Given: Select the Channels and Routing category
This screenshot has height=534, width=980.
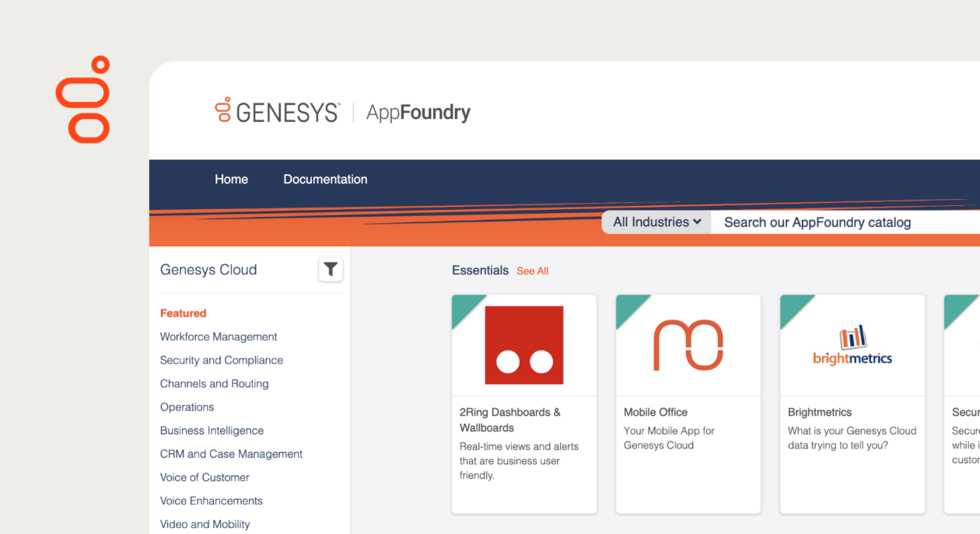Looking at the screenshot, I should point(215,383).
